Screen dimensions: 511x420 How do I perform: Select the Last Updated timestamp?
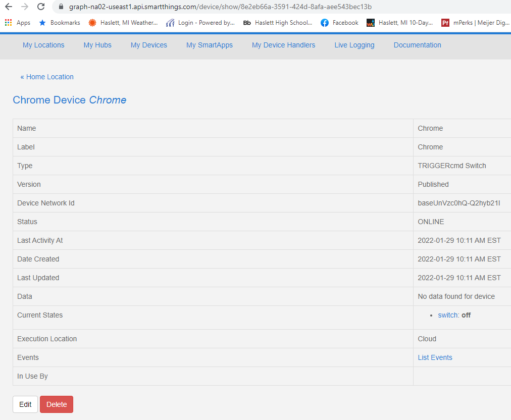click(x=459, y=278)
